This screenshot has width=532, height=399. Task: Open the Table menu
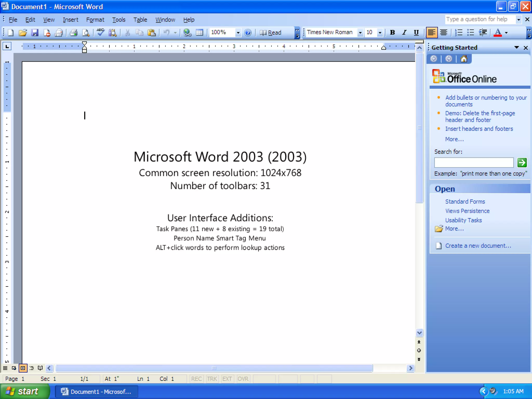click(140, 20)
